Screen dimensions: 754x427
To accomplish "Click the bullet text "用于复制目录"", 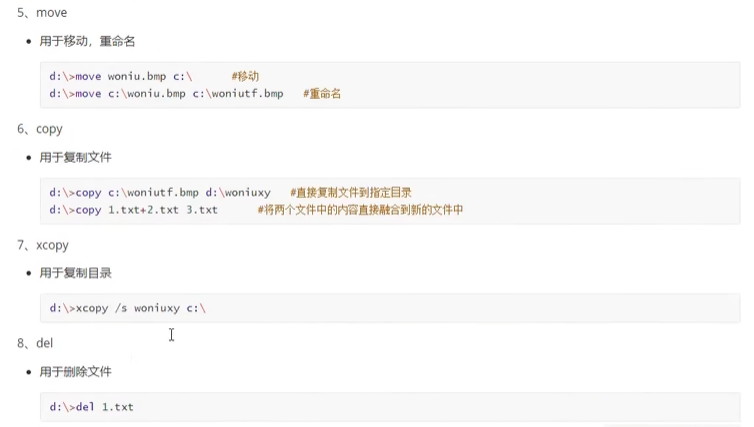I will pos(75,273).
